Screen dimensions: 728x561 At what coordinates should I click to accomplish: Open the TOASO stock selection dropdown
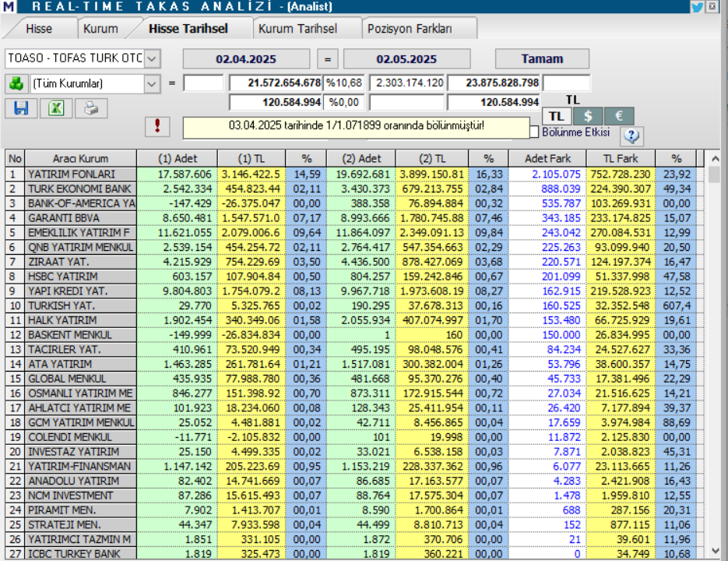(x=152, y=58)
